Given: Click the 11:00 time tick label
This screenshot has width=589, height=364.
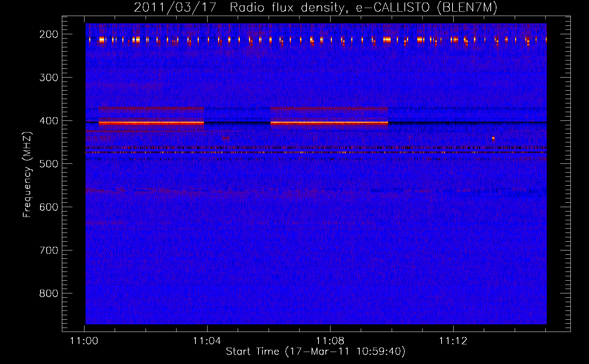Looking at the screenshot, I should [x=84, y=341].
